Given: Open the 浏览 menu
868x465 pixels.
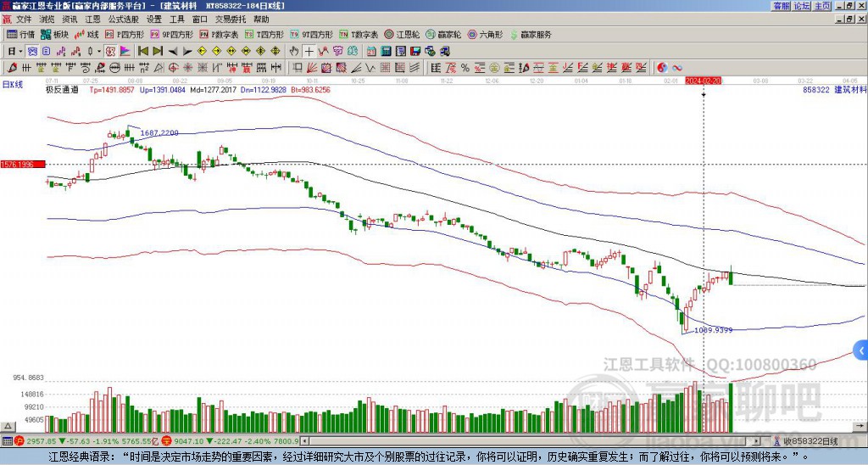Looking at the screenshot, I should click(x=47, y=20).
